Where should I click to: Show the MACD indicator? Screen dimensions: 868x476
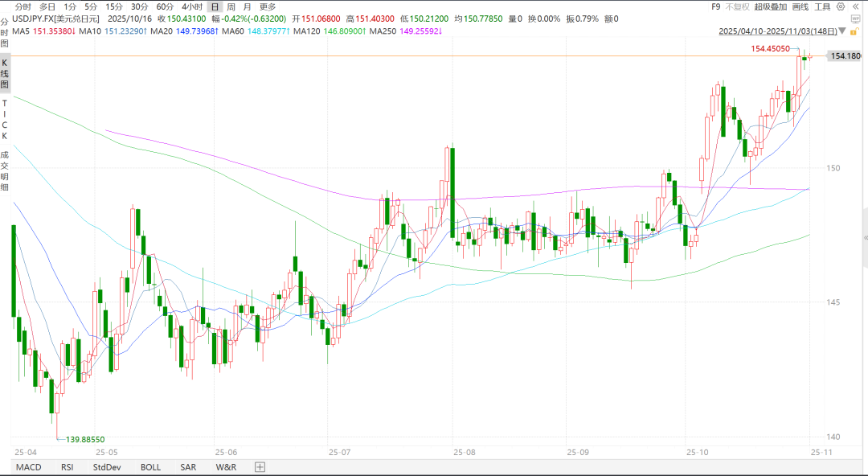pos(28,467)
